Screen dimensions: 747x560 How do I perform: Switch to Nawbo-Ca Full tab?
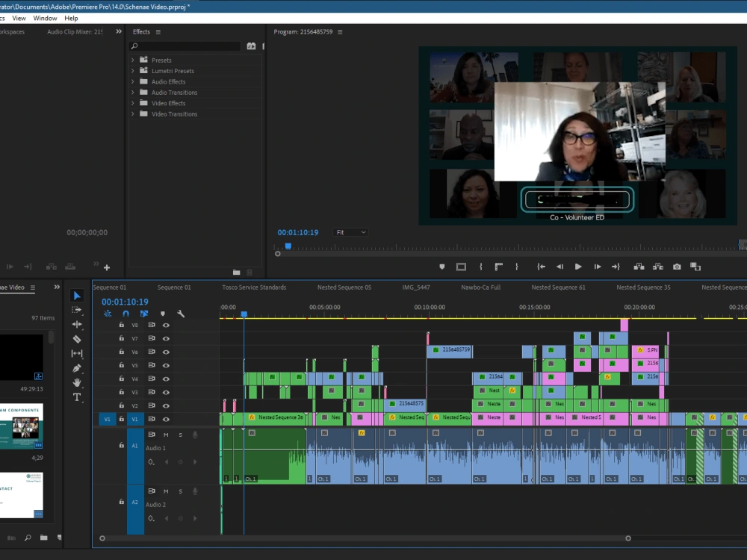(480, 287)
